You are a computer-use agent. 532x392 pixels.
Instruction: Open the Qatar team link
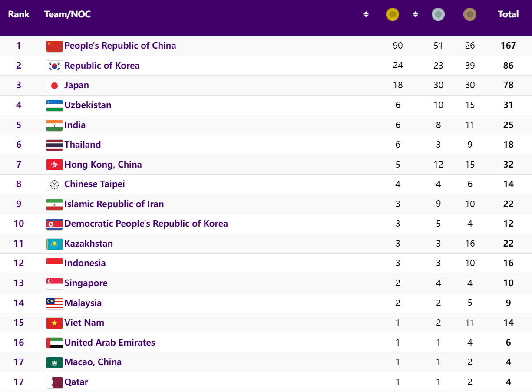pyautogui.click(x=76, y=382)
